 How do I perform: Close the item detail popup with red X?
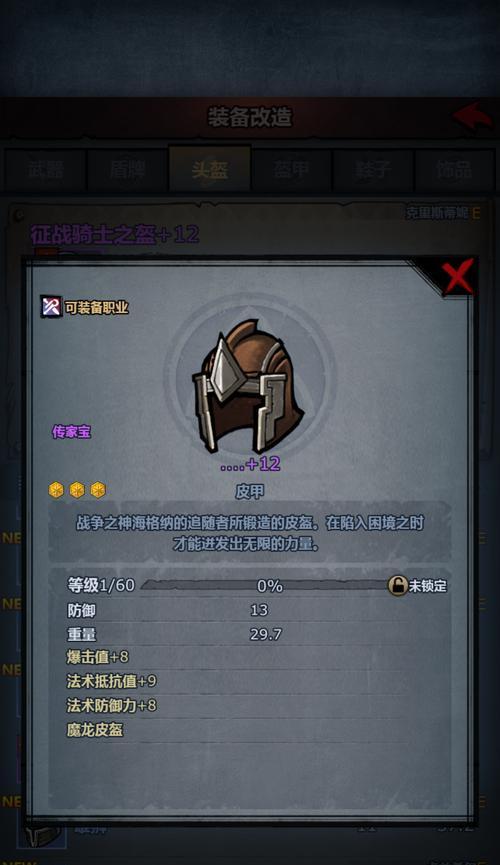(458, 276)
